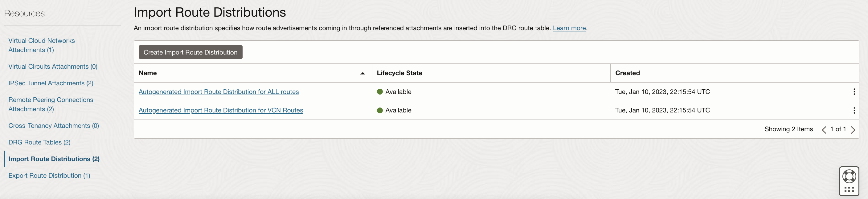Select Virtual Cloud Networks Attachments

tap(41, 45)
